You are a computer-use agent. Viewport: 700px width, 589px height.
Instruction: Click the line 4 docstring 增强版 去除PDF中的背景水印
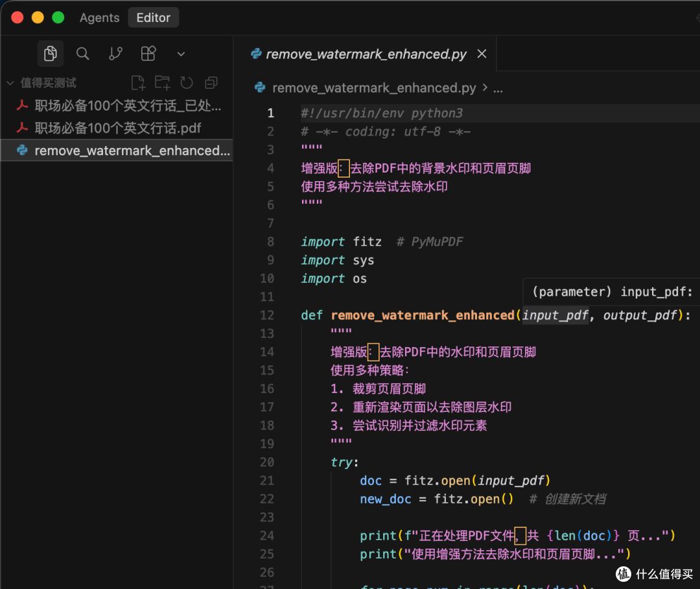(415, 169)
